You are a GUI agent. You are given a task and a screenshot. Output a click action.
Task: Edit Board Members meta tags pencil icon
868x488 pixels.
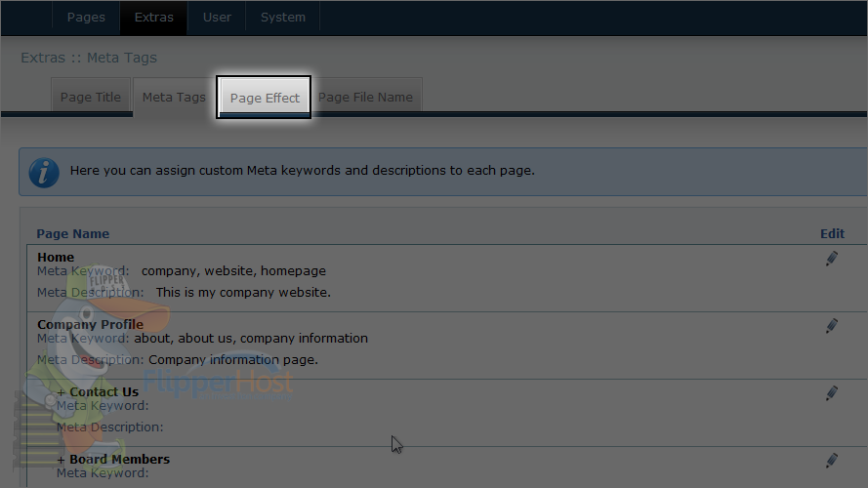coord(832,461)
